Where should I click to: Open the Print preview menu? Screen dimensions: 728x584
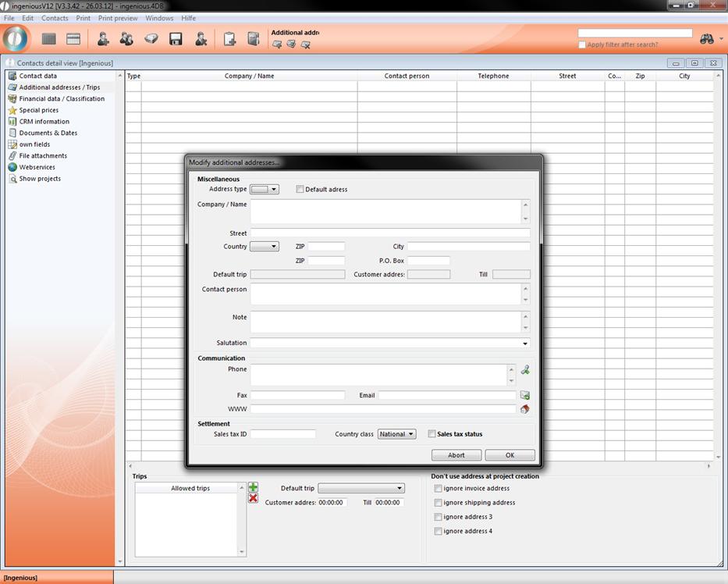118,18
